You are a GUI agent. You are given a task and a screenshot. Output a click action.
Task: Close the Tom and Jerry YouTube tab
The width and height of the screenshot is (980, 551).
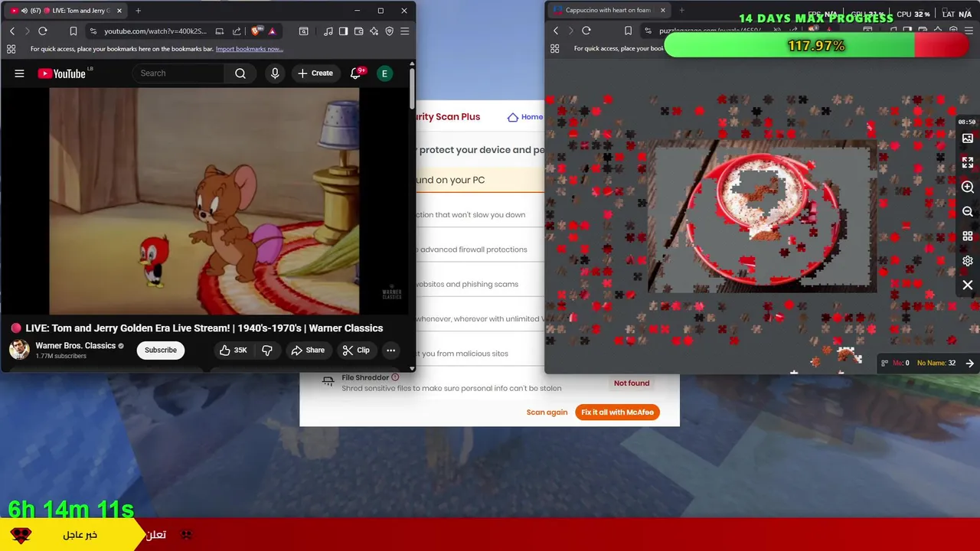point(119,11)
